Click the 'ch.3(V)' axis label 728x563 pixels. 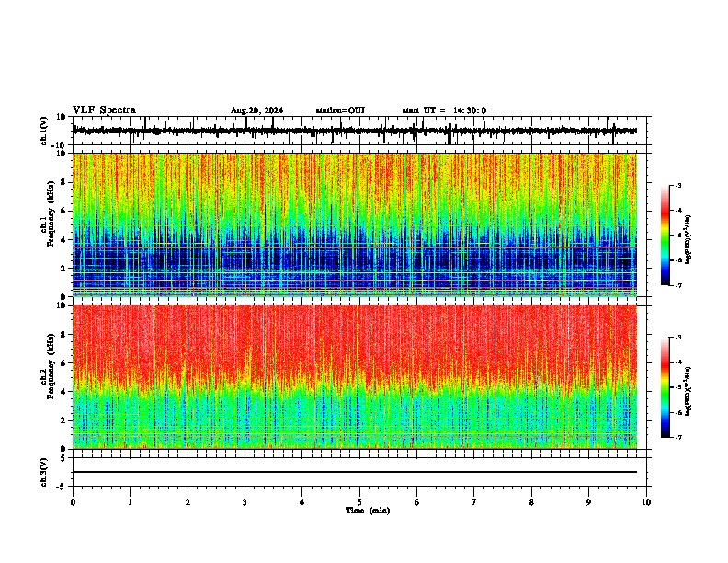pyautogui.click(x=44, y=472)
